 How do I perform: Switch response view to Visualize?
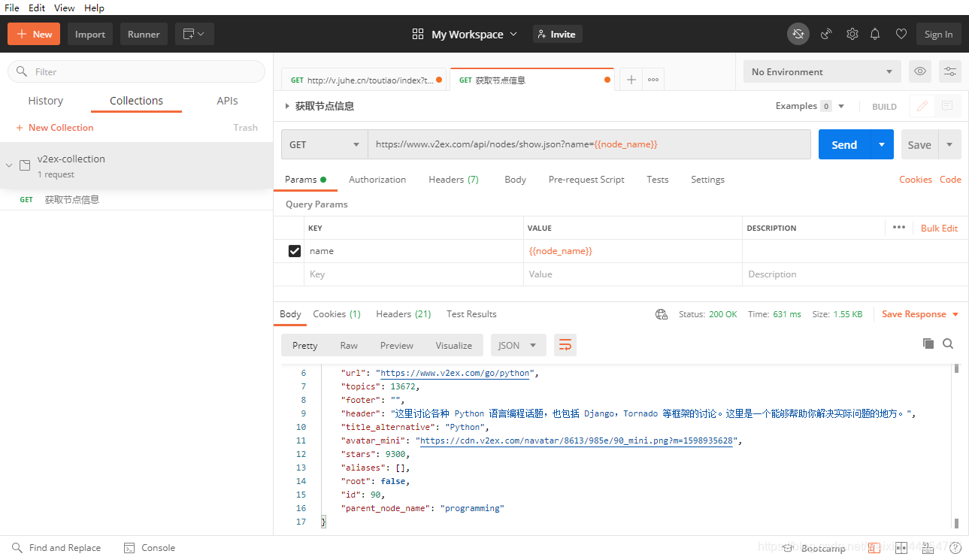[x=454, y=345]
